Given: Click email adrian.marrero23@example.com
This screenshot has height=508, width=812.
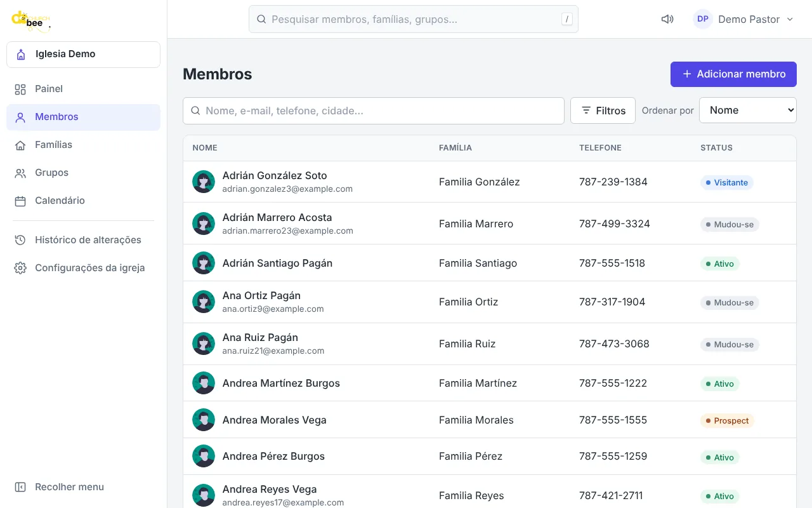Looking at the screenshot, I should [x=287, y=231].
